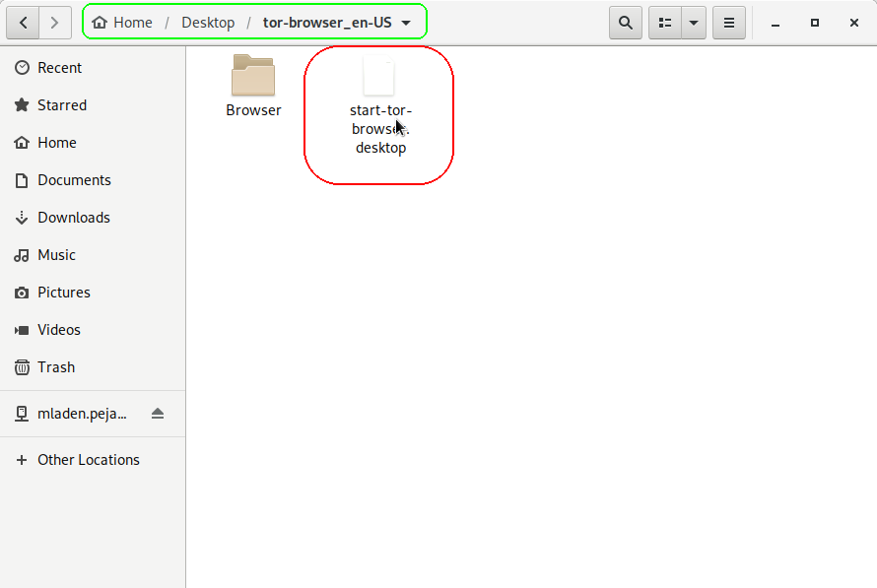Select the Browser folder
Screen dimensions: 877x588
click(253, 86)
